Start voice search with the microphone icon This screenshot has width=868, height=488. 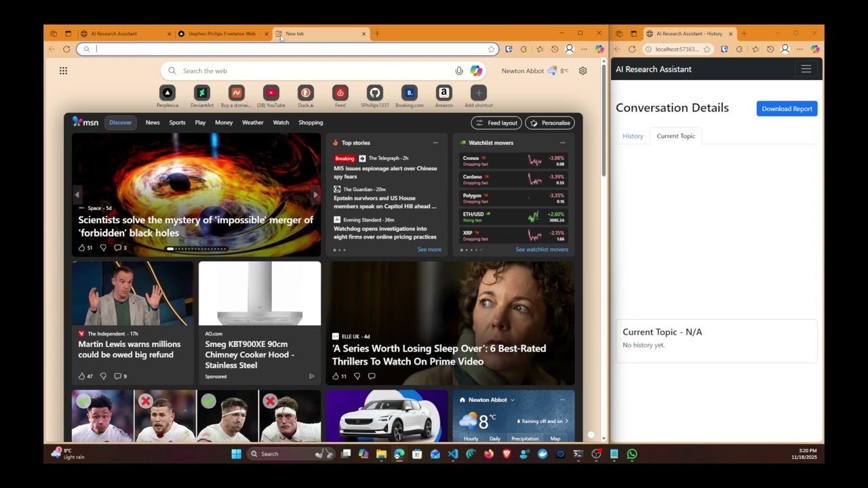click(x=459, y=70)
